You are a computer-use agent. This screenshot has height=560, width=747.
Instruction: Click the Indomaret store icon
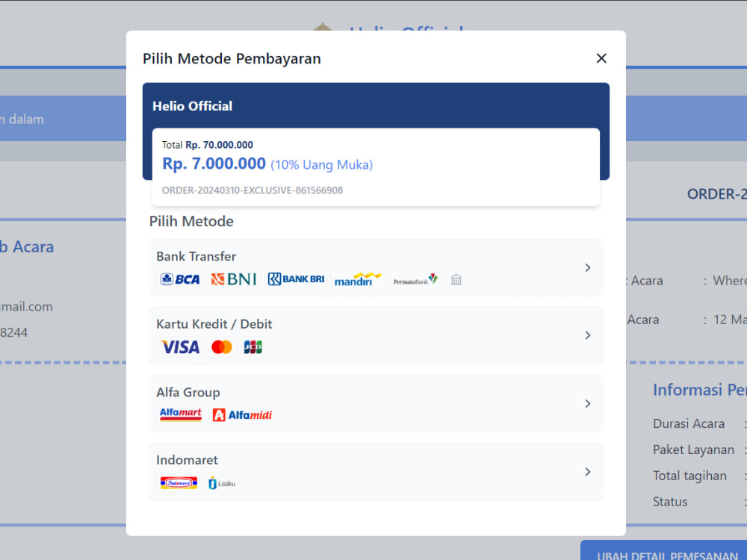tap(178, 482)
